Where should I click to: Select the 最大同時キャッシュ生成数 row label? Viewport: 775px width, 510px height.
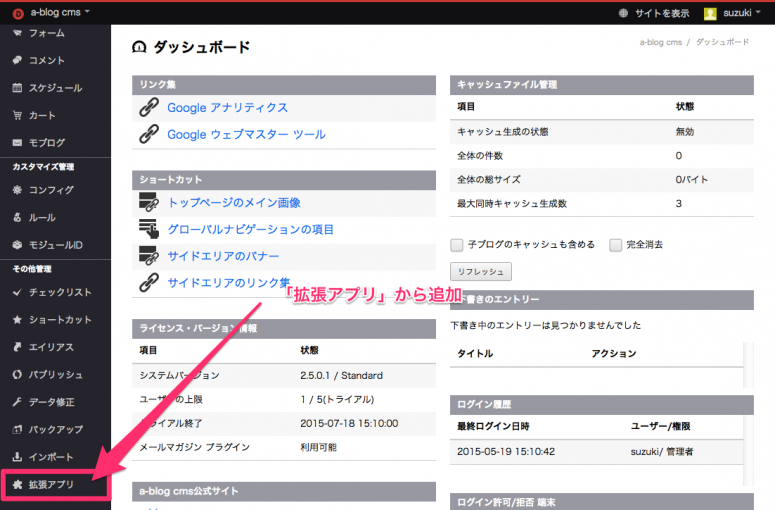[x=512, y=204]
